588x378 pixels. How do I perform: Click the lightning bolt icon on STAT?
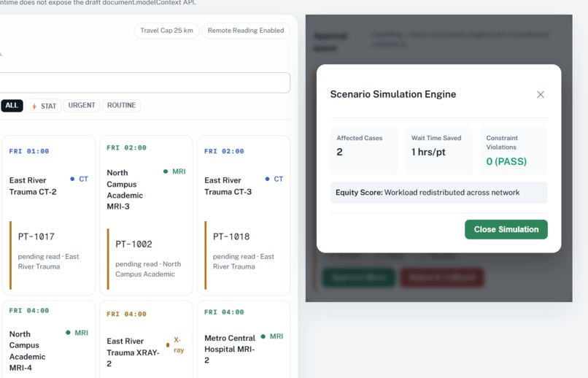pyautogui.click(x=34, y=107)
